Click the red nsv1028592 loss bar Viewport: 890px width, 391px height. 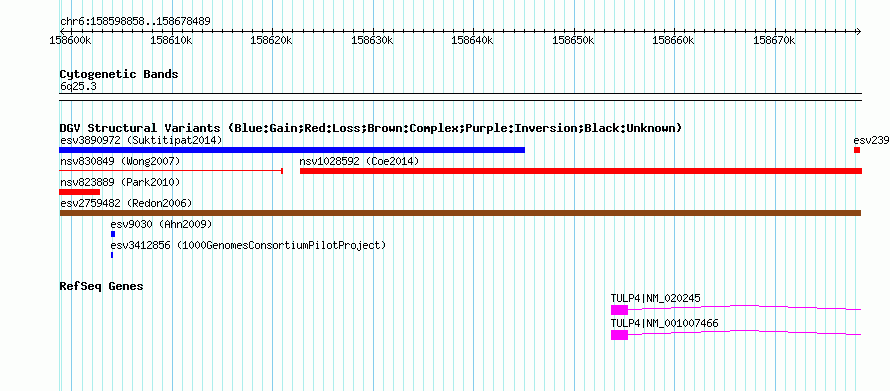581,171
